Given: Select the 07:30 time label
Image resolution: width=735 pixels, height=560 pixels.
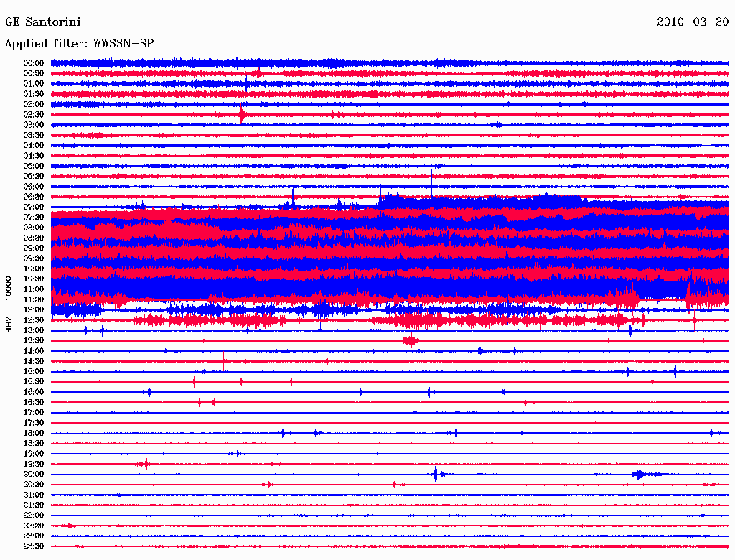Looking at the screenshot, I should tap(34, 218).
